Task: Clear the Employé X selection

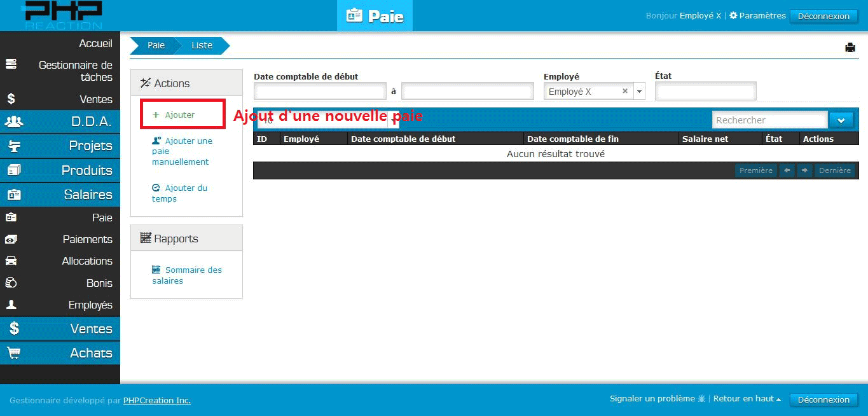Action: pos(624,92)
